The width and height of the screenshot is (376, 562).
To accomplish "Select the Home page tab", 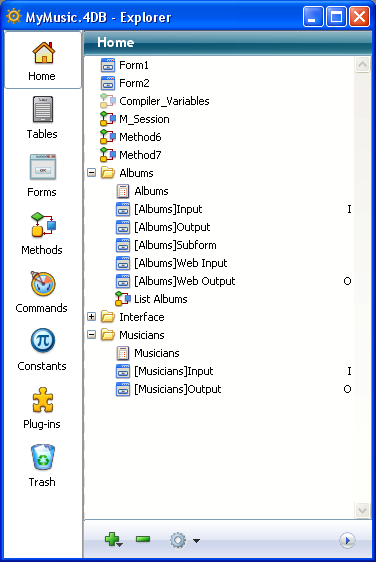I will tap(42, 60).
